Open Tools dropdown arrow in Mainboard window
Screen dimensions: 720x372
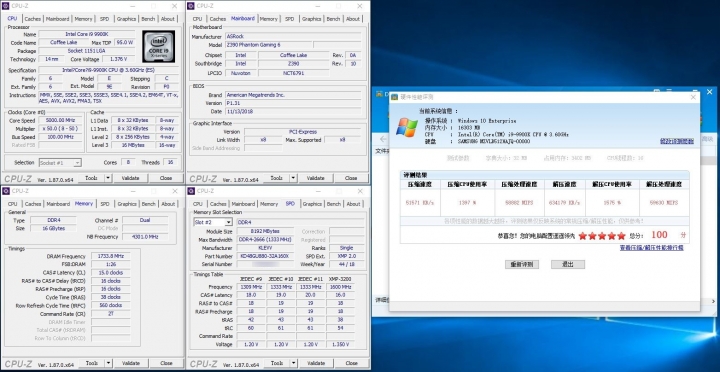293,178
